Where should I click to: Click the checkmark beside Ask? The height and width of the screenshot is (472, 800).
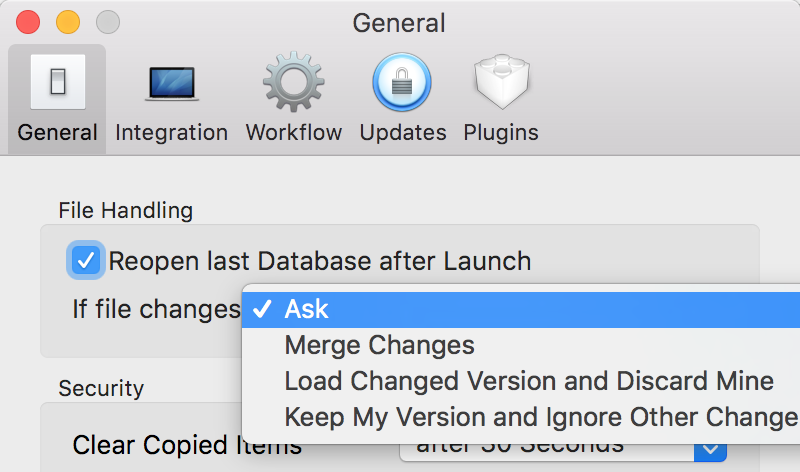click(x=262, y=309)
